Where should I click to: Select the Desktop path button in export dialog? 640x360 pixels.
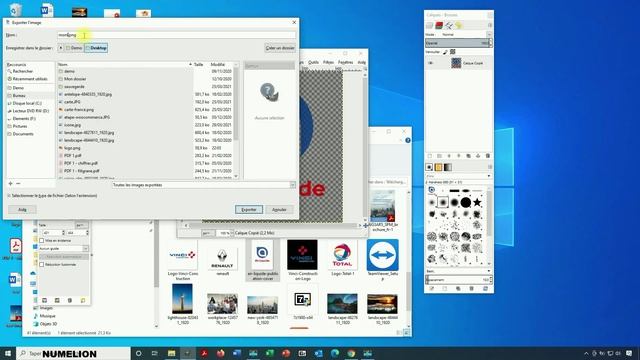tap(96, 48)
